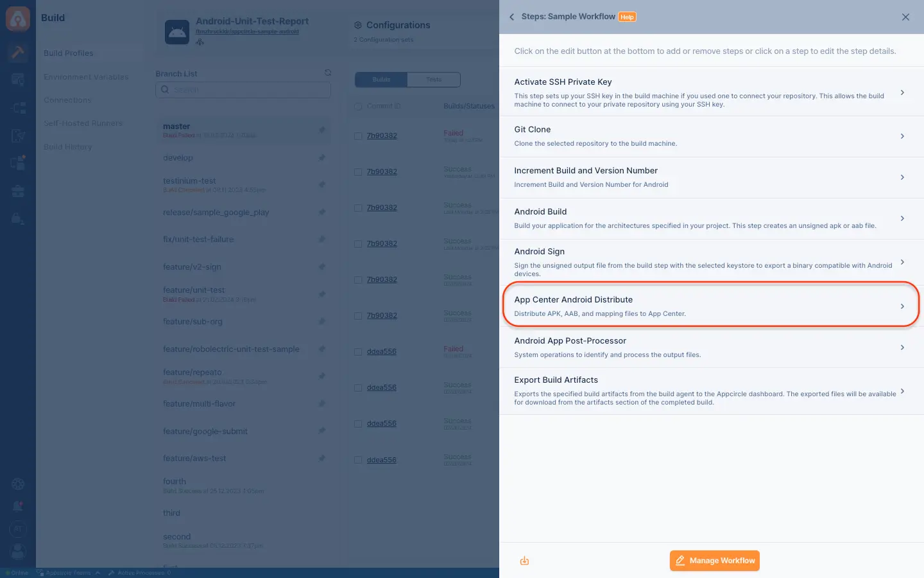The width and height of the screenshot is (924, 578).
Task: Click the refresh icon next to Branch List
Action: pos(328,73)
